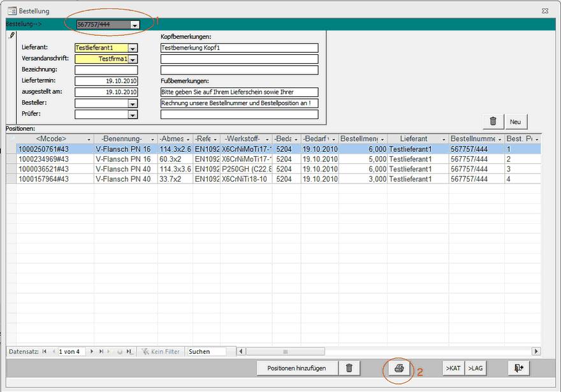Expand the Prüfer dropdown
The width and height of the screenshot is (561, 392).
pyautogui.click(x=133, y=115)
